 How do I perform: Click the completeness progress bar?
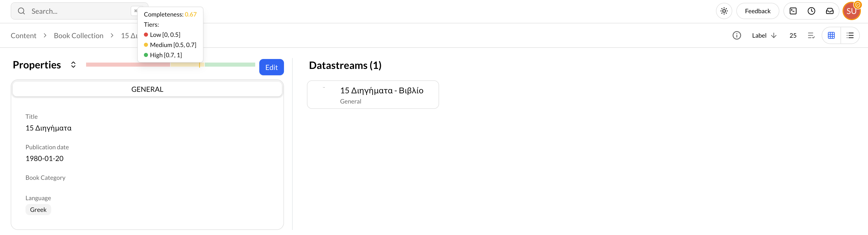[170, 64]
